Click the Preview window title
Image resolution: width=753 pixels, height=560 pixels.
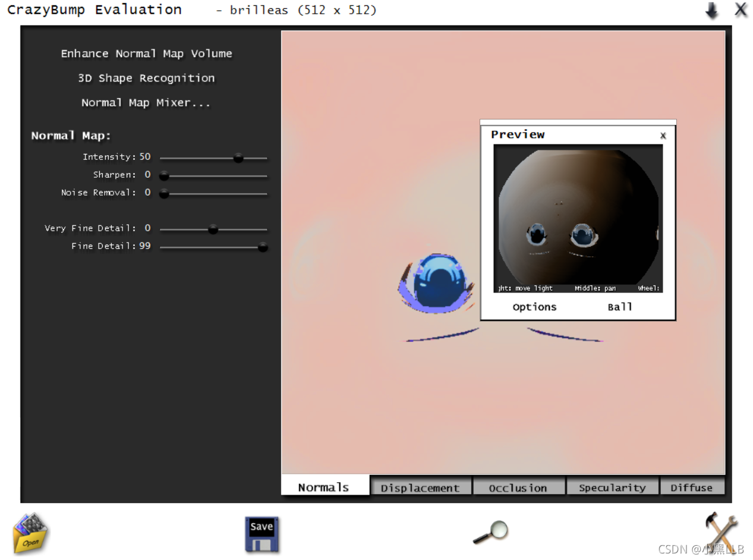tap(518, 134)
